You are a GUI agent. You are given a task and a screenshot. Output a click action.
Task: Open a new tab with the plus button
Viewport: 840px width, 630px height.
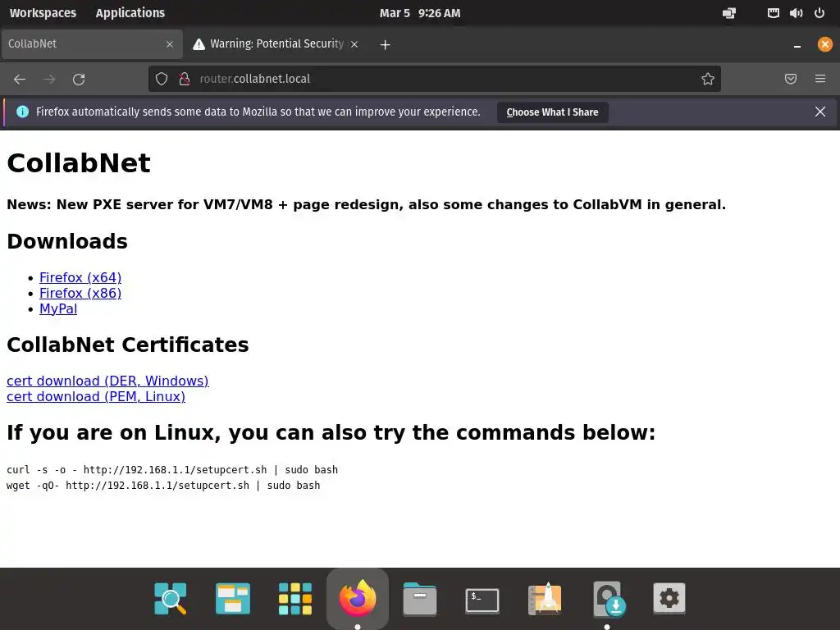point(386,44)
